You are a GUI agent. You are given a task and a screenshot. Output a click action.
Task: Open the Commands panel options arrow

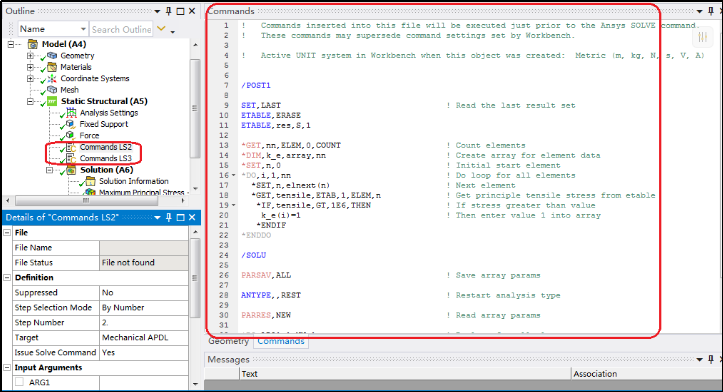point(699,11)
